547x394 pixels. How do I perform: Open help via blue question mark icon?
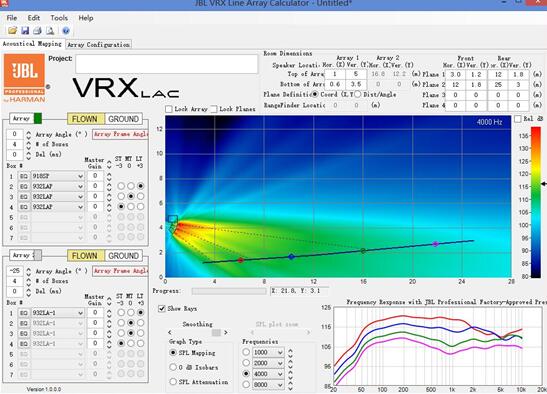(66, 31)
